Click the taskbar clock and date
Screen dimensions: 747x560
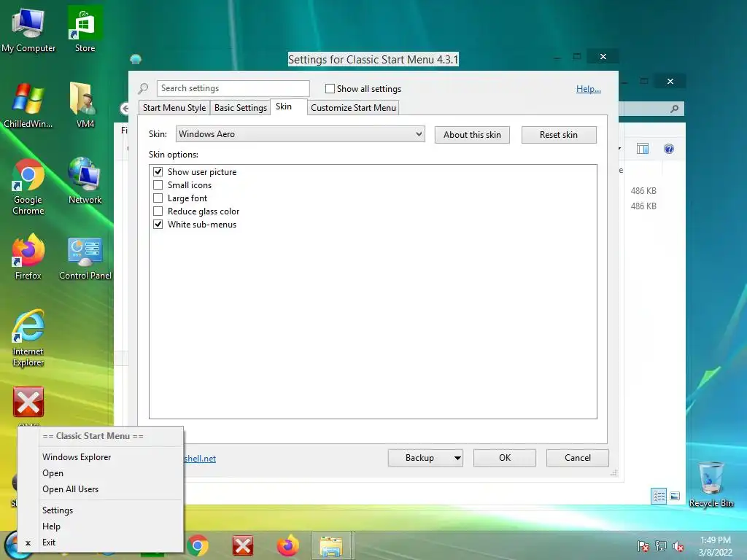tap(715, 546)
